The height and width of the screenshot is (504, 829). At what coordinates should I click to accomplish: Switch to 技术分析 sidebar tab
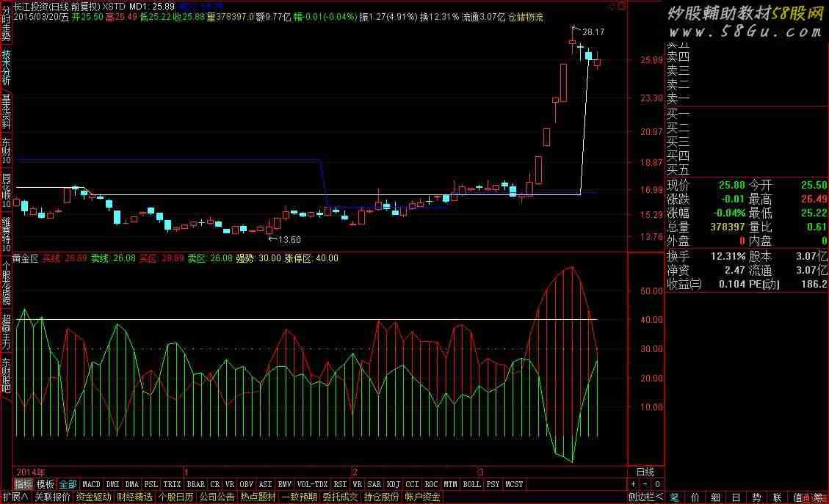[6, 67]
